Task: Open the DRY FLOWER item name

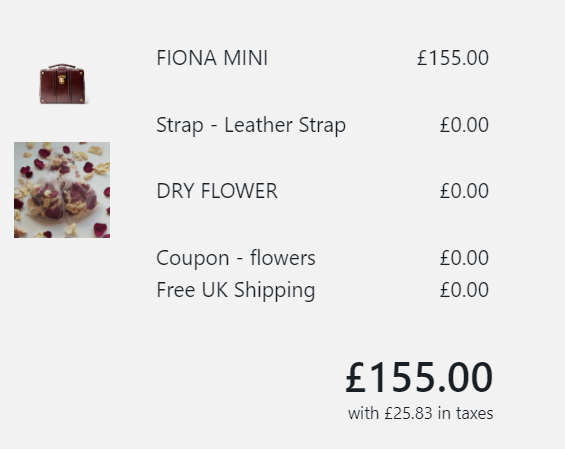Action: pyautogui.click(x=217, y=191)
